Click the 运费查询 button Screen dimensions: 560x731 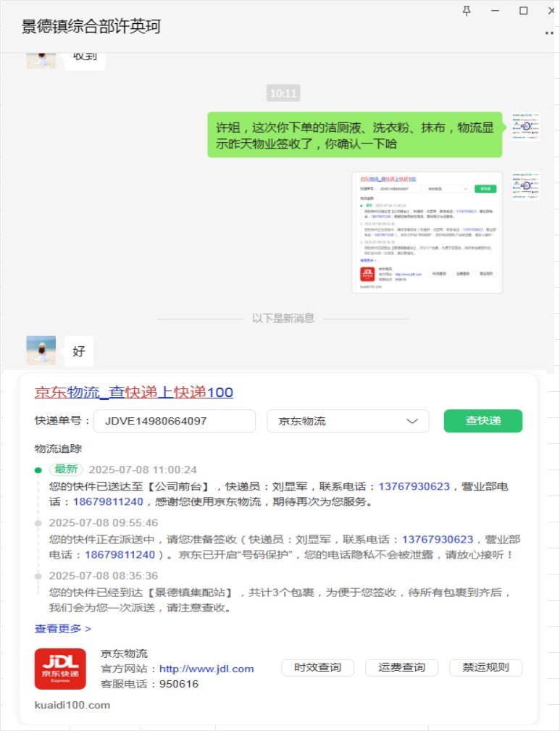[401, 667]
